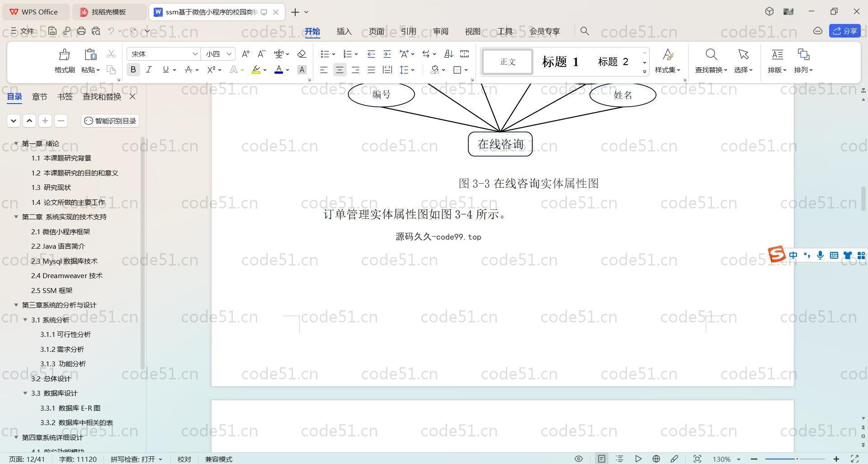Click the Print icon in quick toolbar
868x464 pixels.
point(81,31)
